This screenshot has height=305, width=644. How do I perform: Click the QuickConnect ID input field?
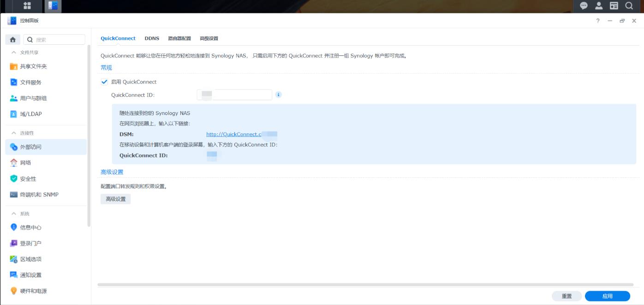click(234, 95)
